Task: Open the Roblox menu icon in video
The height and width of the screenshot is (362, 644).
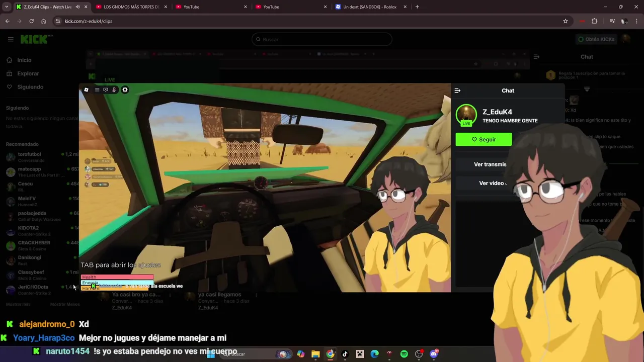Action: coord(86,90)
